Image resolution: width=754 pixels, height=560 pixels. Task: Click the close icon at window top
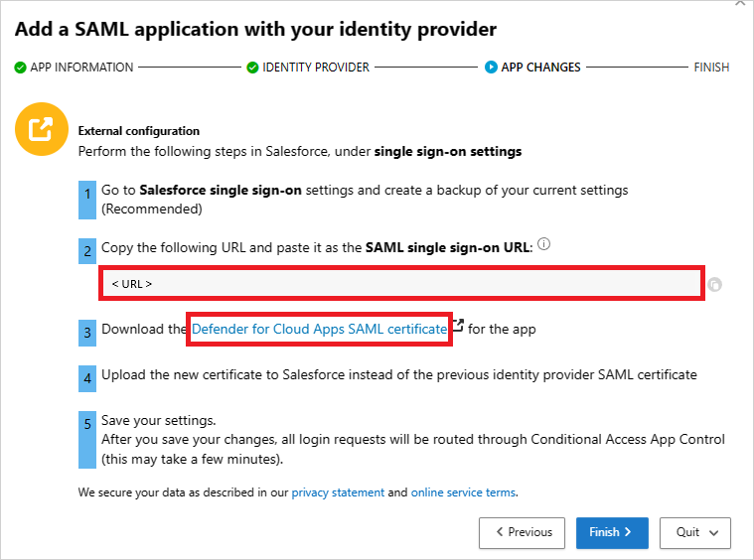point(738,4)
